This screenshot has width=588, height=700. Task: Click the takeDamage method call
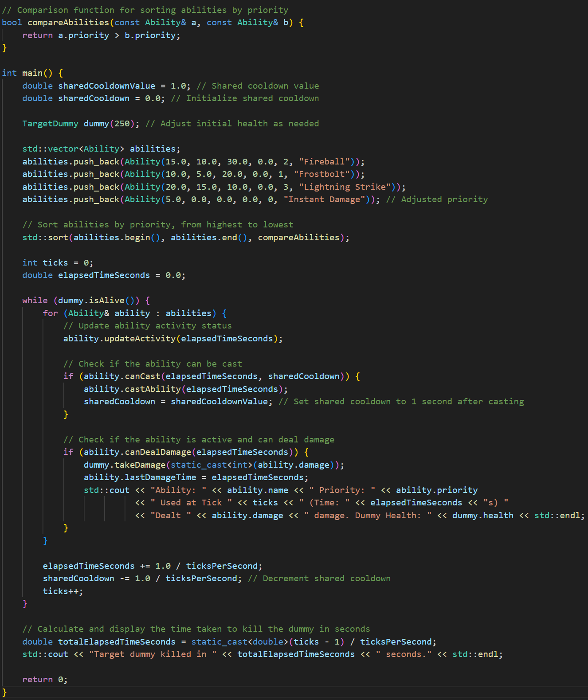140,465
